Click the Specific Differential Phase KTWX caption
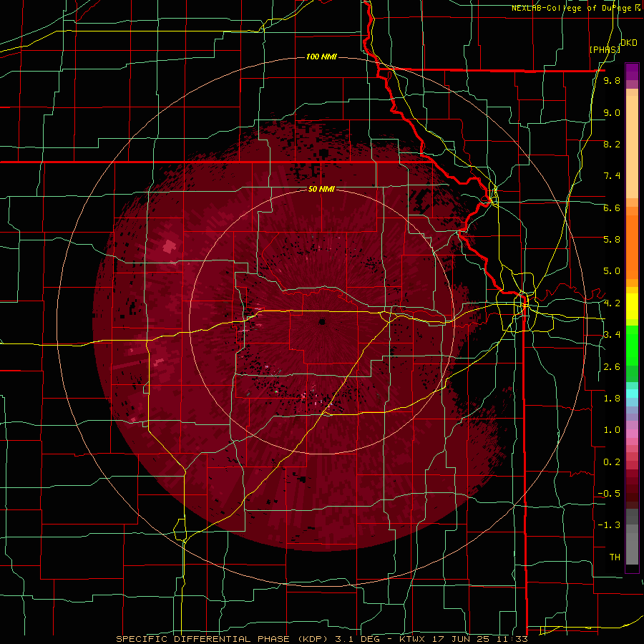This screenshot has width=644, height=644. 321,639
